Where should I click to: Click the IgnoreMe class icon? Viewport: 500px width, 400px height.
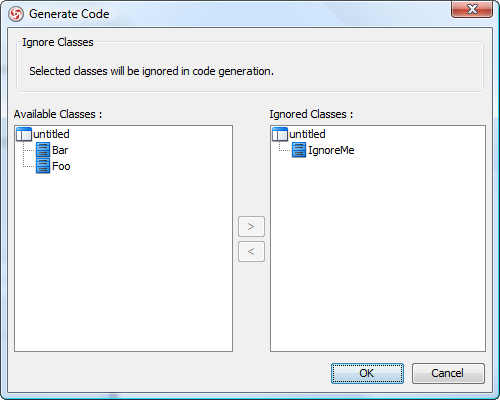(299, 150)
